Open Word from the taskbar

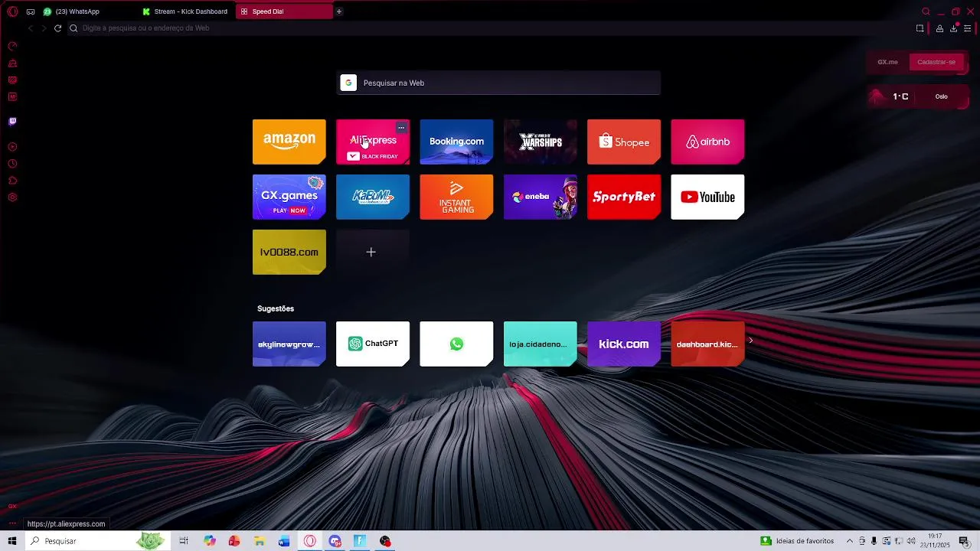(x=284, y=541)
